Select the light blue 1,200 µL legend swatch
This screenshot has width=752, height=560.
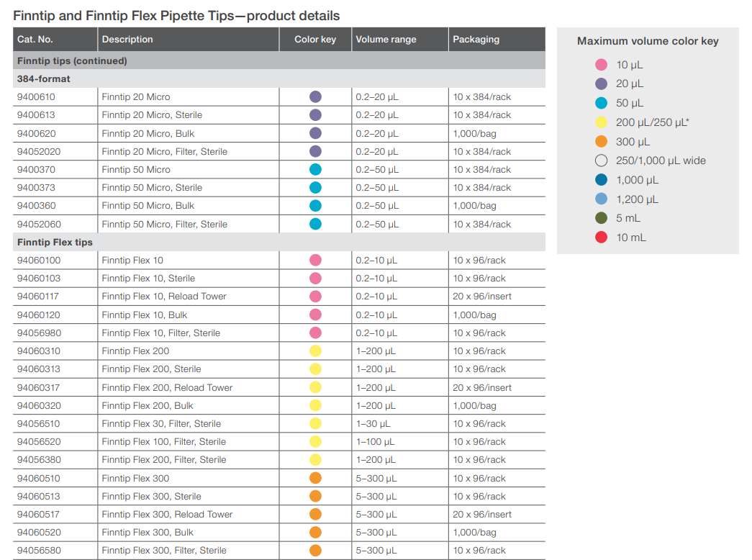(x=601, y=199)
